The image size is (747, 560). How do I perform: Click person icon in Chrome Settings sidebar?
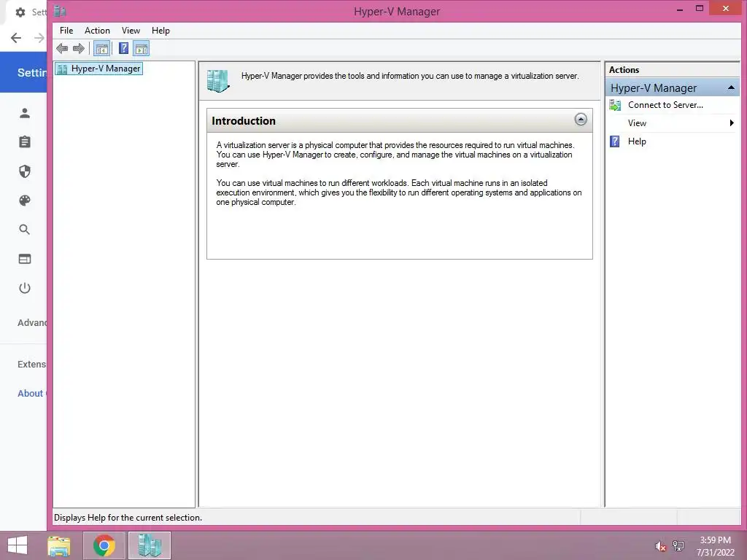tap(25, 113)
